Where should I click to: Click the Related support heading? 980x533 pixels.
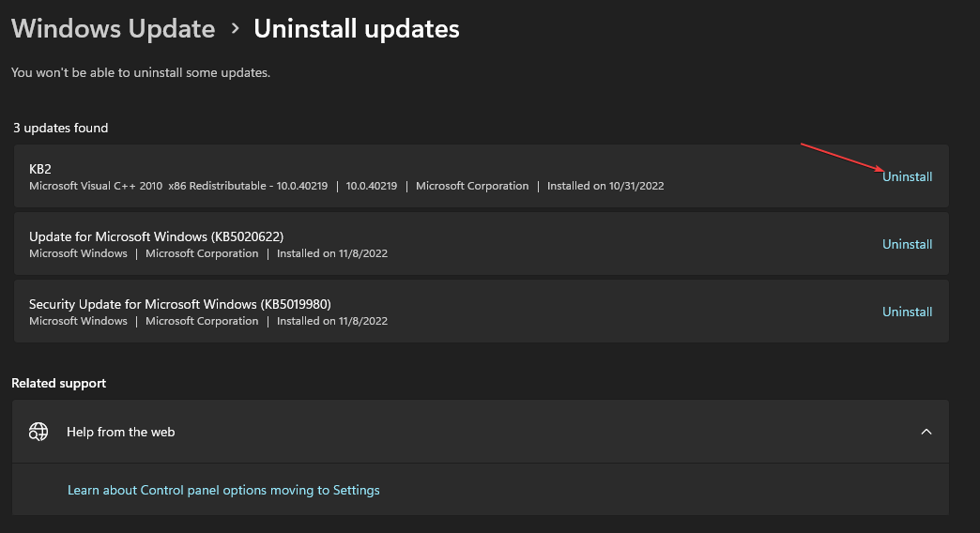pos(58,383)
